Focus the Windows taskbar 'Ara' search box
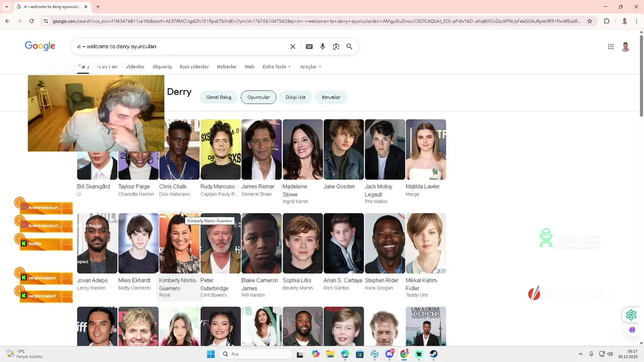The width and height of the screenshot is (644, 362). (256, 354)
